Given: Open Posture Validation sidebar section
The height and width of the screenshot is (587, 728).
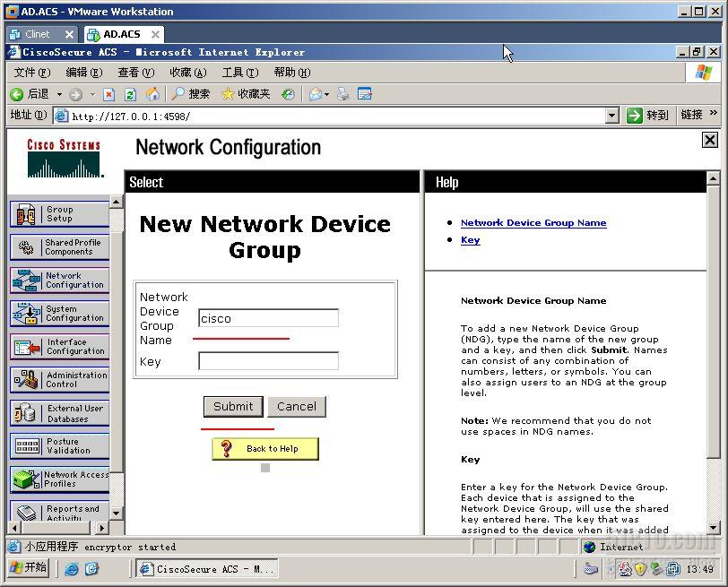Looking at the screenshot, I should 59,446.
